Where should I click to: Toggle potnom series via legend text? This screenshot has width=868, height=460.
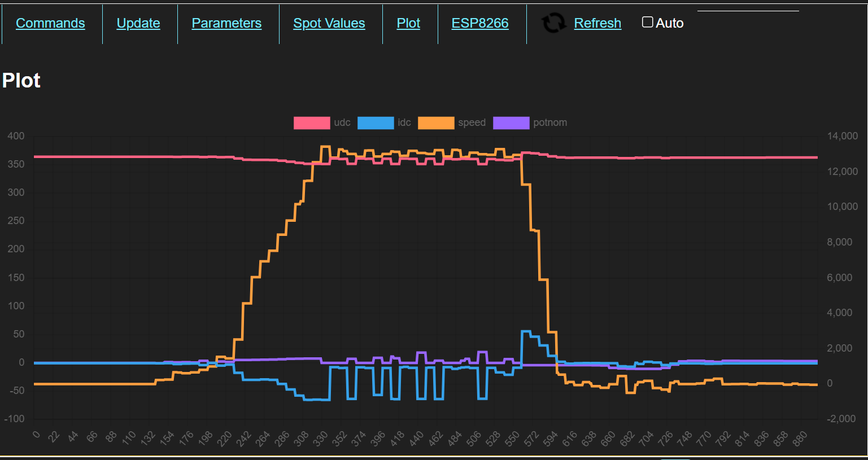[550, 123]
